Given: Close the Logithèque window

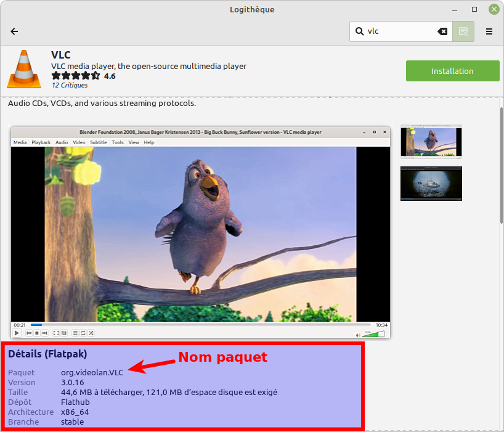Looking at the screenshot, I should pos(494,9).
